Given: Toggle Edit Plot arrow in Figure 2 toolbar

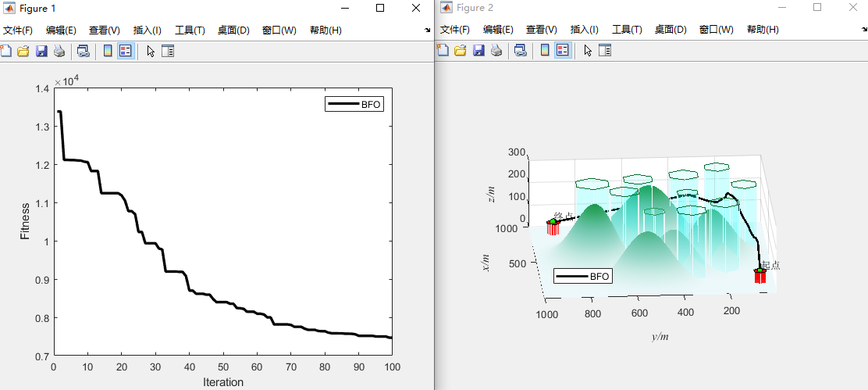Looking at the screenshot, I should tap(588, 51).
